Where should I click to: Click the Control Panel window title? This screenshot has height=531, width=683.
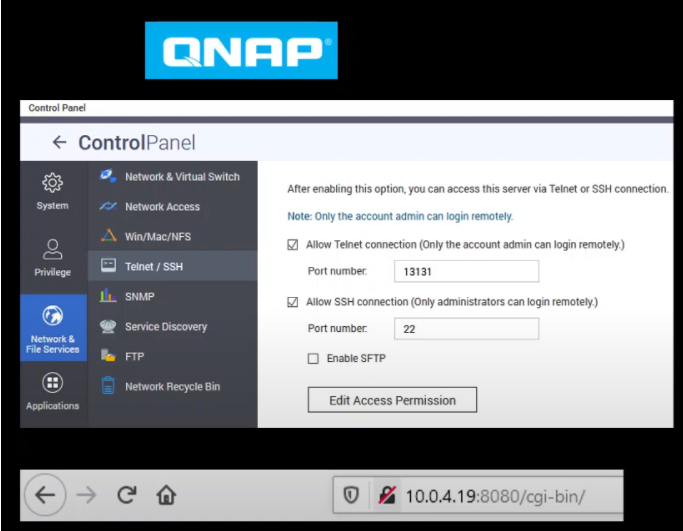(57, 108)
